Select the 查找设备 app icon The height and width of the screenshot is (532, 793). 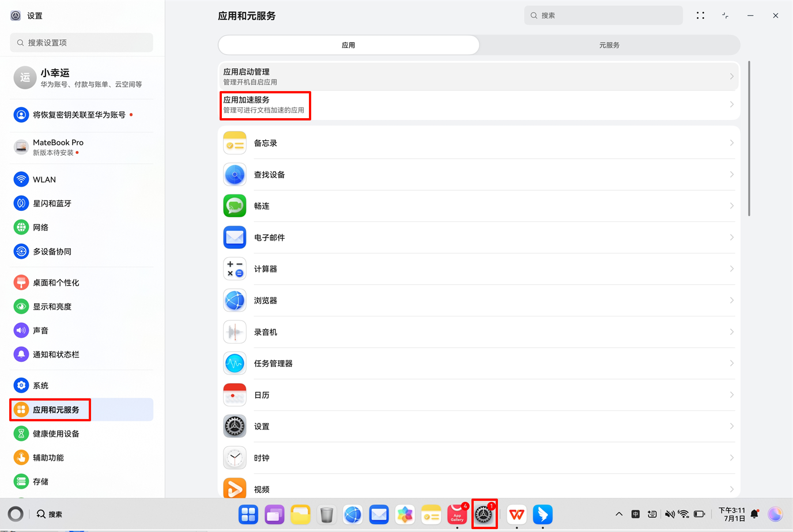click(235, 175)
